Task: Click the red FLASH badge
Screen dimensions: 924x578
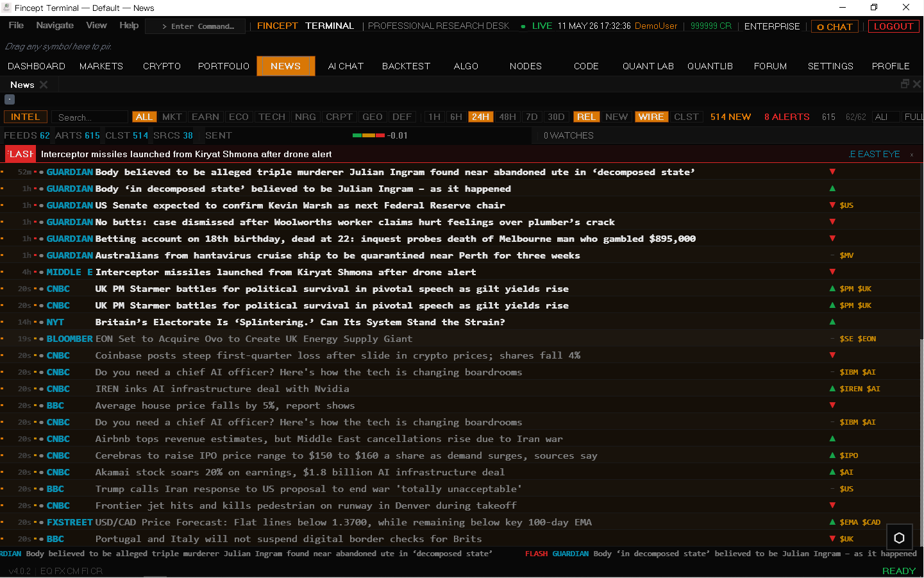Action: coord(21,154)
